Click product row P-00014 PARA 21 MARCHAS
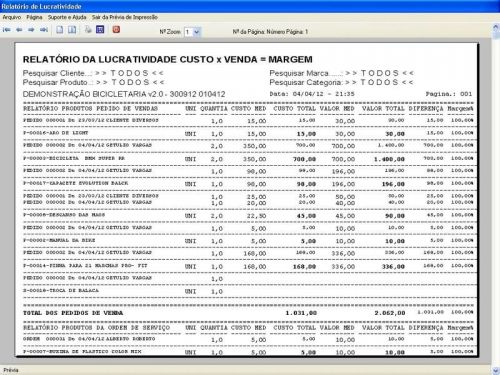Image resolution: width=500 pixels, height=375 pixels. tap(248, 266)
